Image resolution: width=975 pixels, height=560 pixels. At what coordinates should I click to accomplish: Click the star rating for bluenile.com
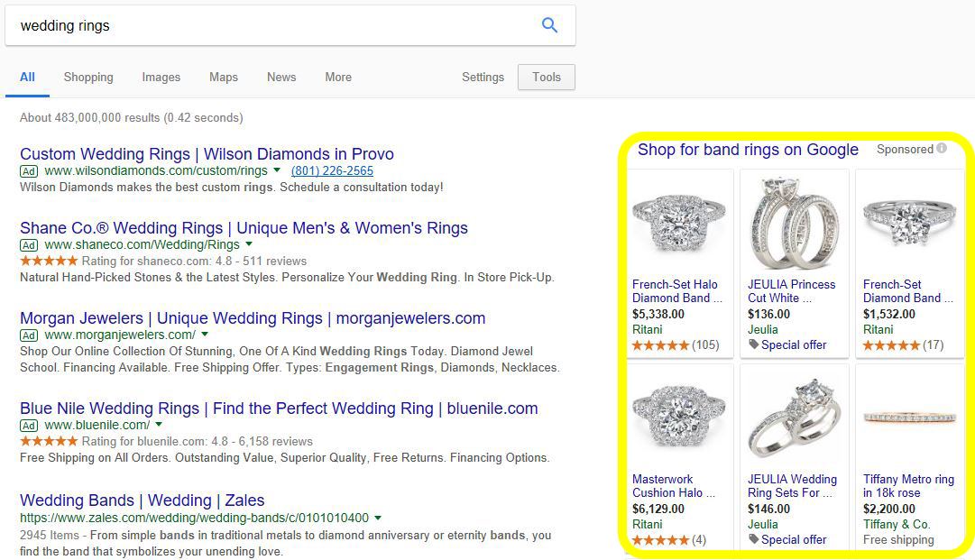click(49, 441)
